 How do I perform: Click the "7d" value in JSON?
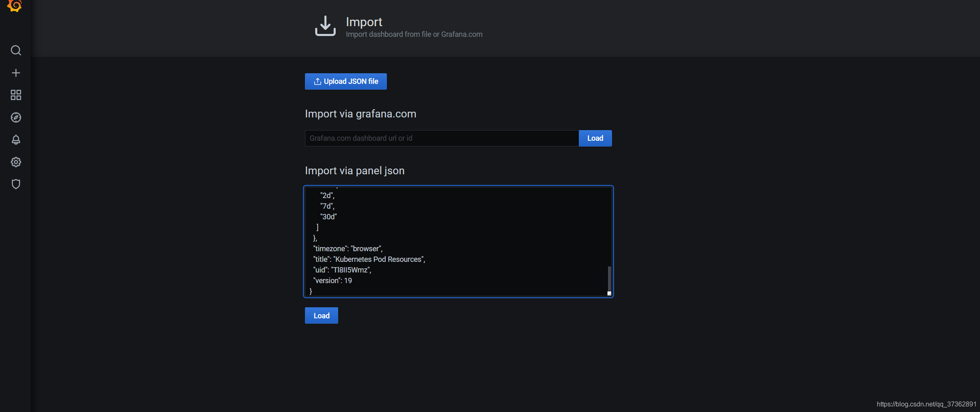coord(327,206)
